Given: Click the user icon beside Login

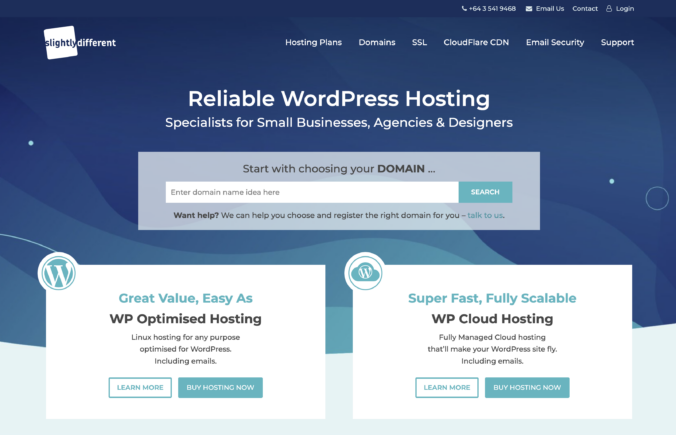Looking at the screenshot, I should (x=609, y=9).
